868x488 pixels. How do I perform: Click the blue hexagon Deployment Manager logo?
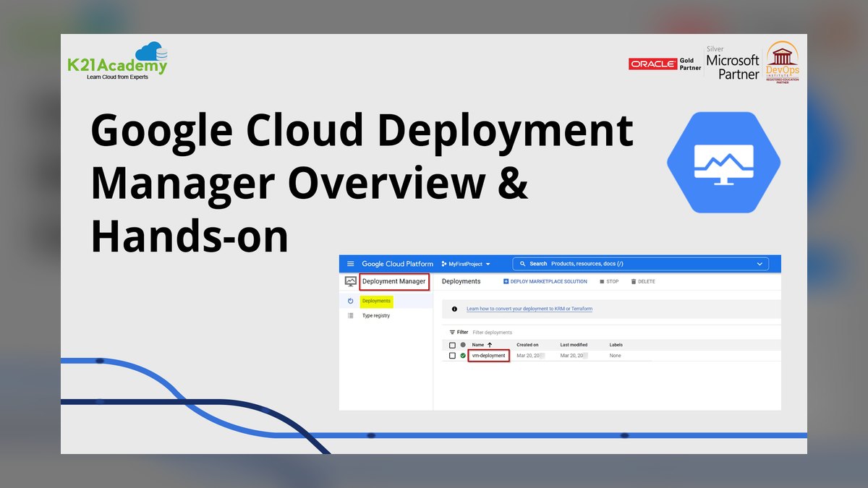(723, 162)
